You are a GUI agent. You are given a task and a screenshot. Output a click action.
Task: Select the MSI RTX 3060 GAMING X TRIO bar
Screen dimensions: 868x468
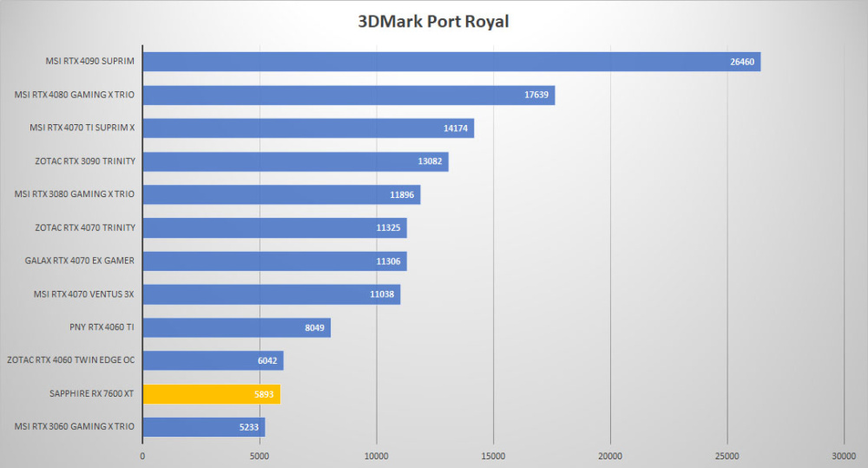pos(204,427)
